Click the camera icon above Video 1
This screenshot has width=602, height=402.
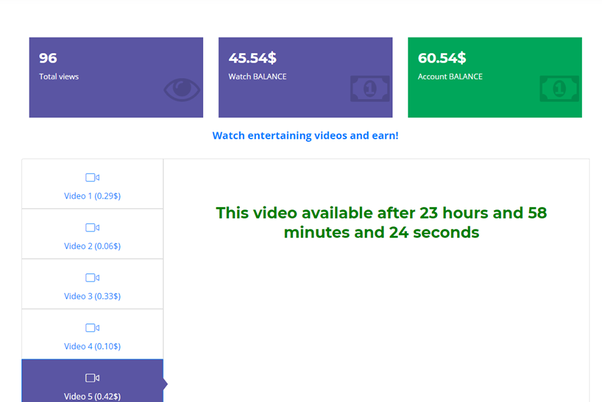[92, 177]
